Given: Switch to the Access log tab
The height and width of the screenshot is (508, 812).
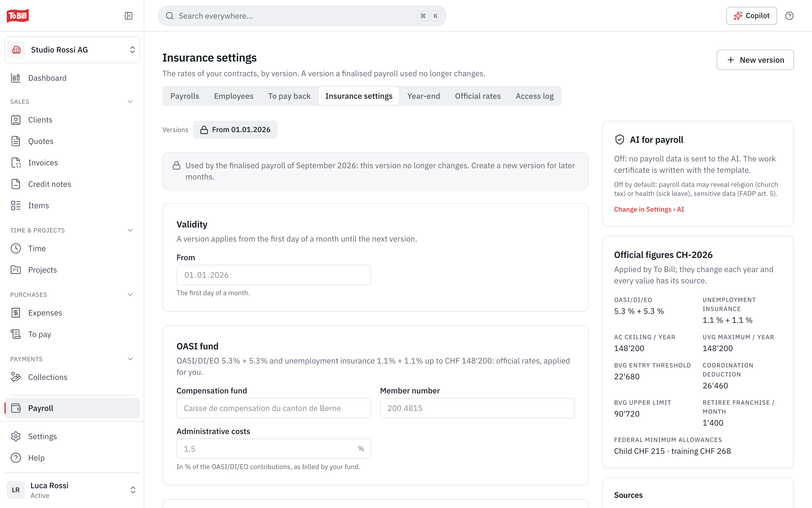Looking at the screenshot, I should [535, 96].
